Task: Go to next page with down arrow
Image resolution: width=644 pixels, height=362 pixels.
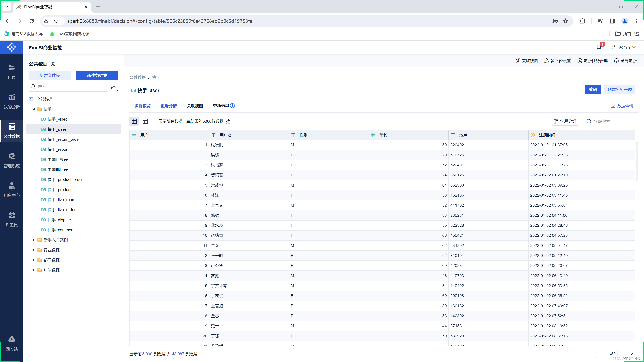Action: click(631, 354)
